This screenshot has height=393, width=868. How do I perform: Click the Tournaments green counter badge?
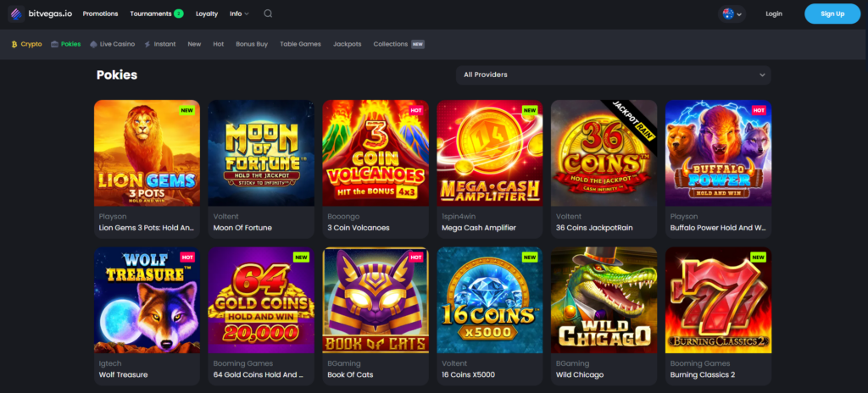coord(178,14)
